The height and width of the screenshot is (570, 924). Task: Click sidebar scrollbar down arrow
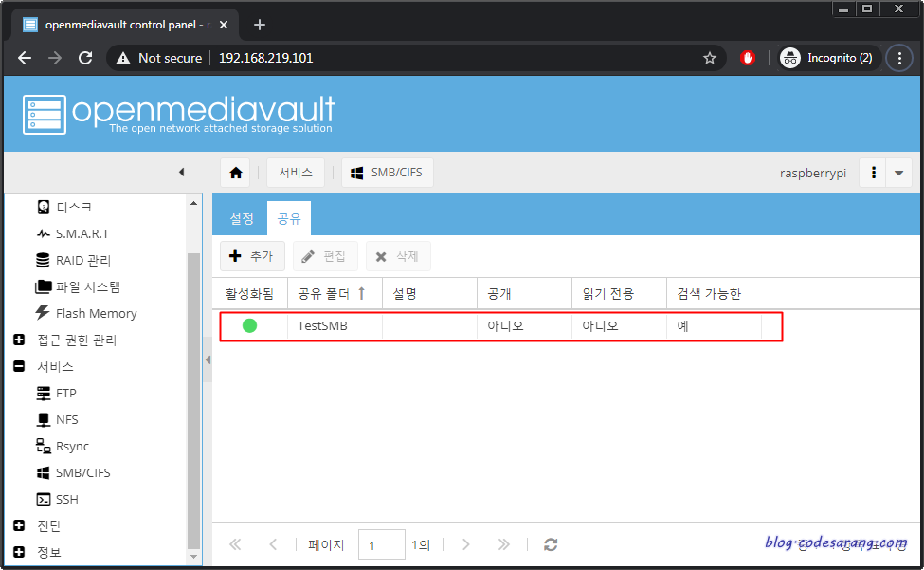(x=194, y=557)
